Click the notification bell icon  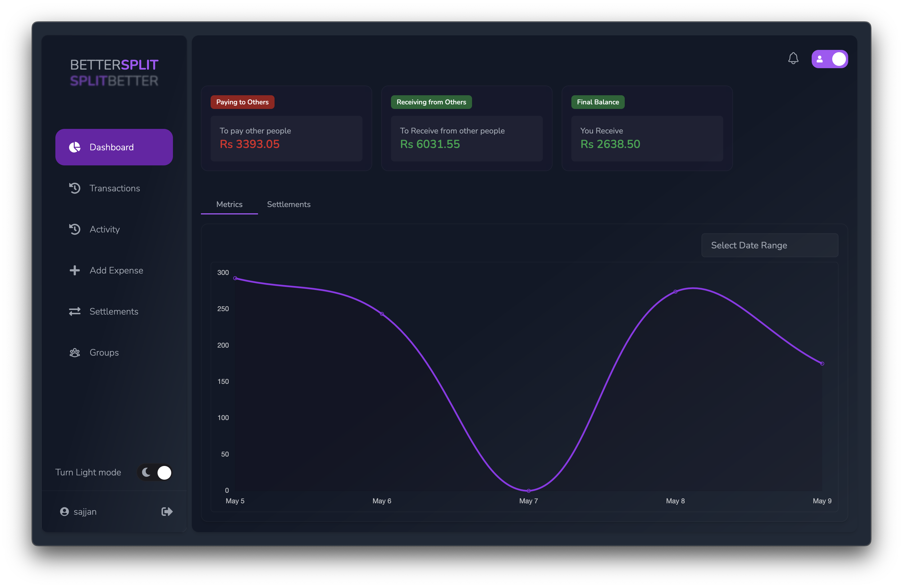click(x=793, y=58)
